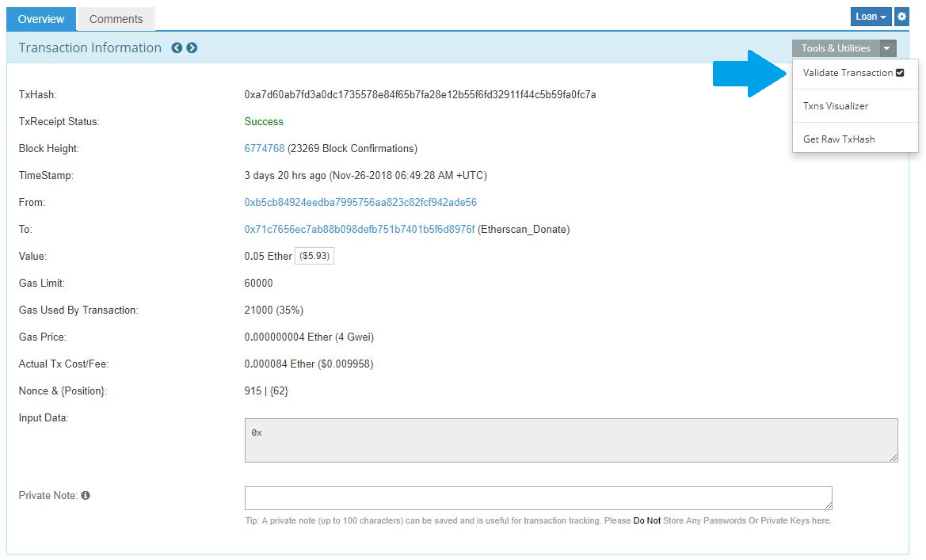
Task: Switch to the Comments tab
Action: [x=116, y=18]
